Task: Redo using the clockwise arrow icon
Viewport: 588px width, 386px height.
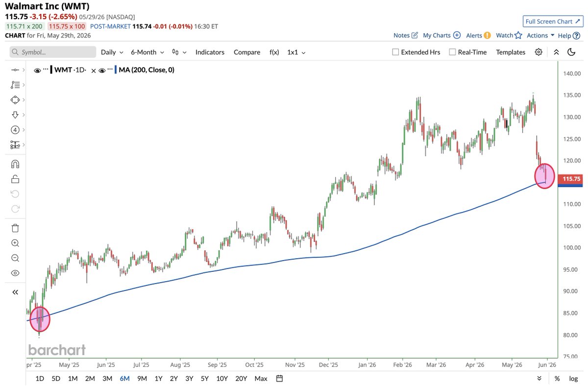Action: click(x=15, y=209)
